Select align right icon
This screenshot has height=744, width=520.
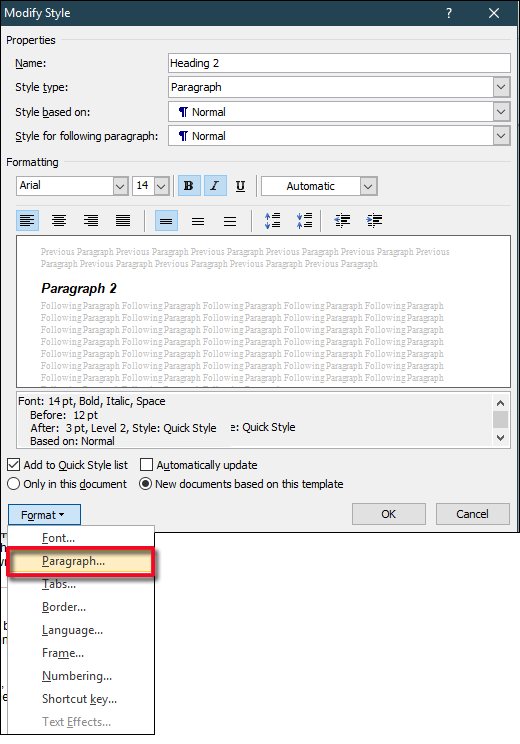pyautogui.click(x=91, y=221)
